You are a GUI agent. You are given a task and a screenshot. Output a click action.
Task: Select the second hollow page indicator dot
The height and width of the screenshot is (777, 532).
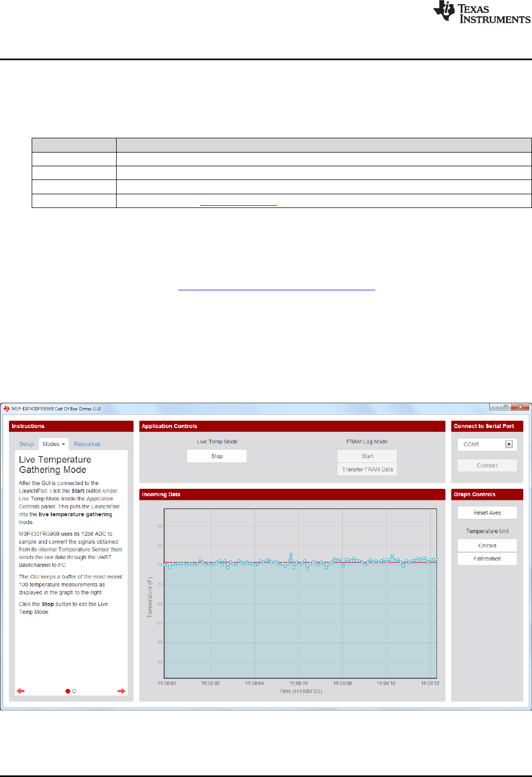point(74,691)
